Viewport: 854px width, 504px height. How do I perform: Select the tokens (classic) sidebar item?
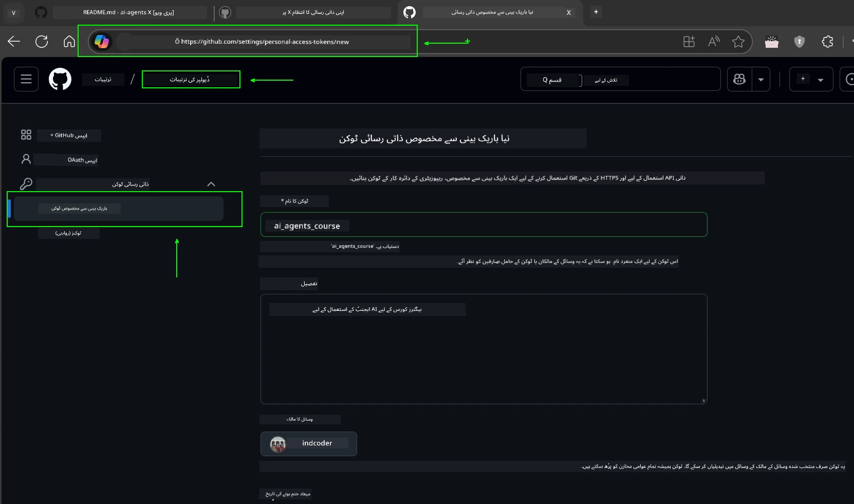pos(69,233)
